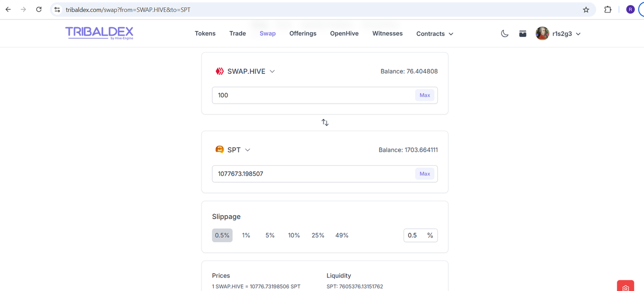The width and height of the screenshot is (644, 291).
Task: Open the SPT token selector
Action: tap(233, 150)
